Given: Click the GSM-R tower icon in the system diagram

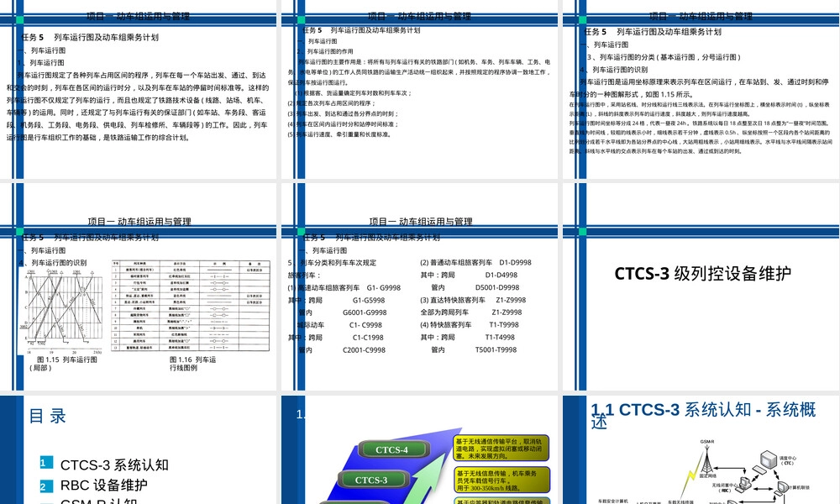Looking at the screenshot, I should point(706,459).
